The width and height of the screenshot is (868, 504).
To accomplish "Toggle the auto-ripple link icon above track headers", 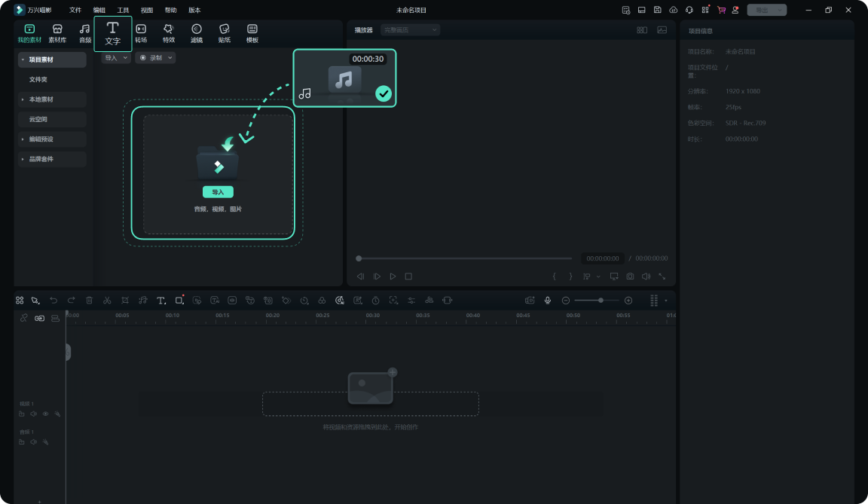I will (x=39, y=318).
